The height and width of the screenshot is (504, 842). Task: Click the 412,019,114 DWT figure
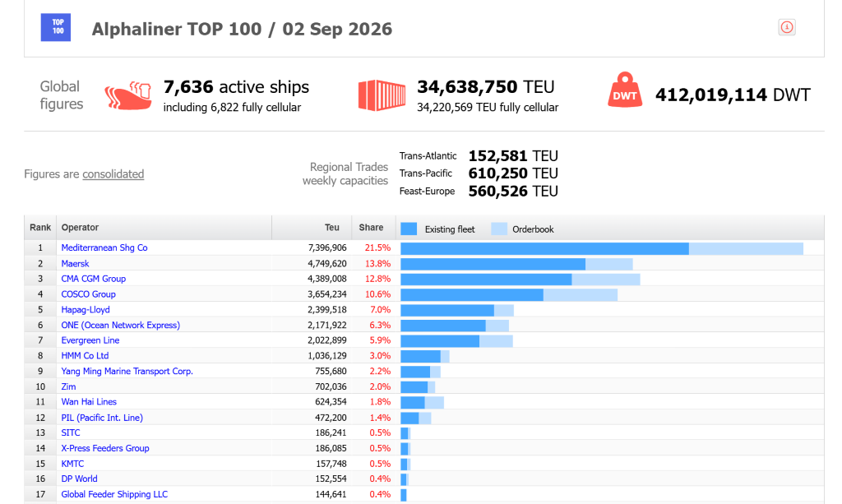733,95
